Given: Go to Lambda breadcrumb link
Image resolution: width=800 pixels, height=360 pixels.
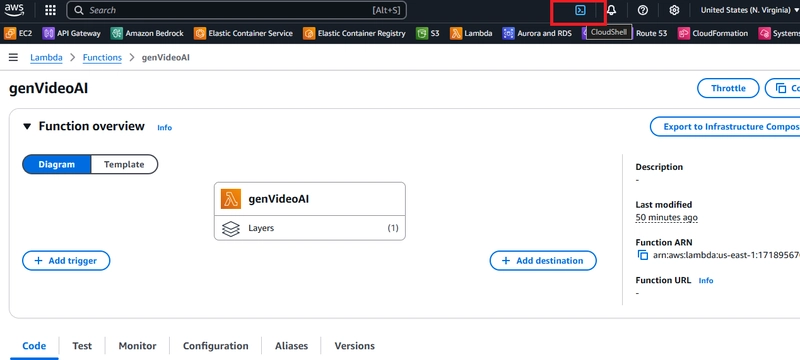Looking at the screenshot, I should tap(46, 58).
